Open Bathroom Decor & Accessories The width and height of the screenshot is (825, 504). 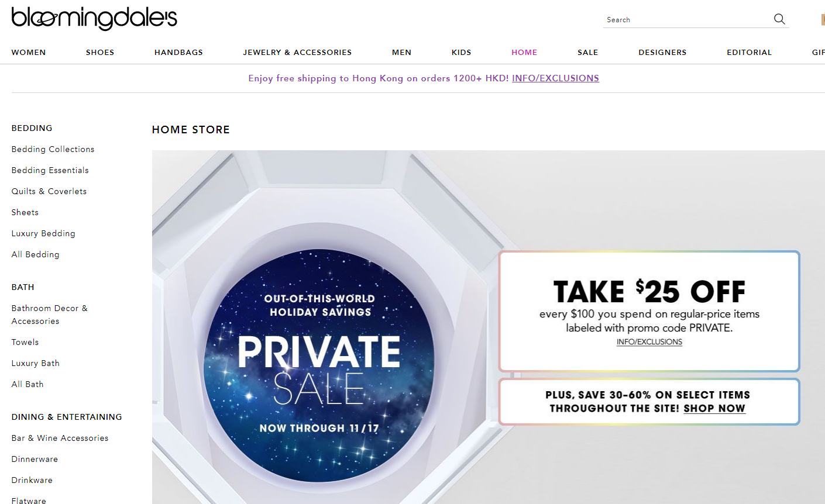point(50,315)
